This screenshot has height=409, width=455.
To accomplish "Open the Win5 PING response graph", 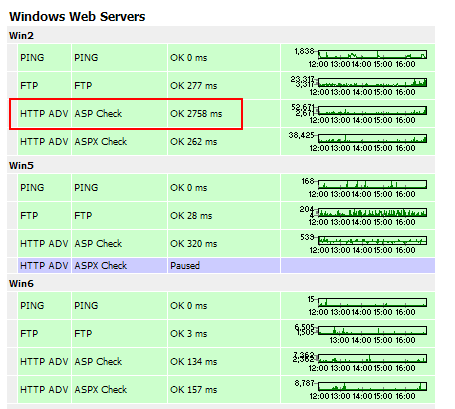I will (x=364, y=187).
